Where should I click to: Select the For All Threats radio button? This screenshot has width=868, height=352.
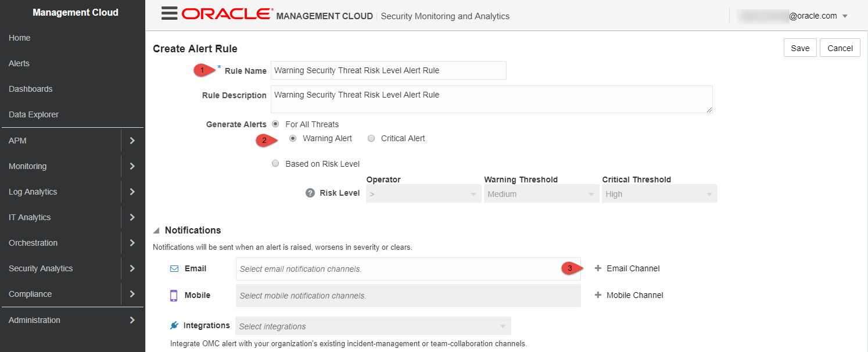275,124
